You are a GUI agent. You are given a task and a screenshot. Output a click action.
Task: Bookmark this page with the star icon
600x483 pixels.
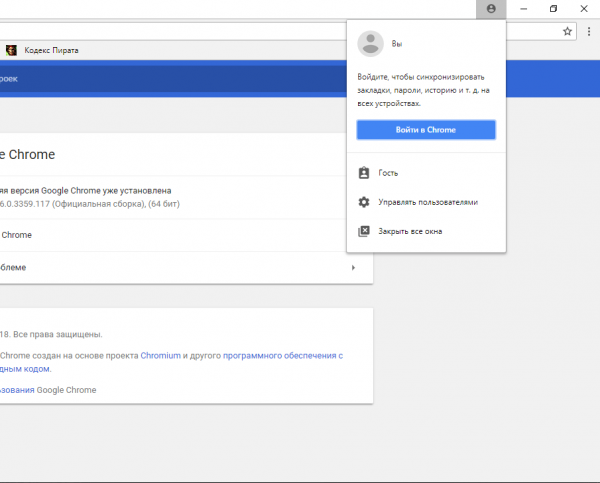(x=568, y=31)
